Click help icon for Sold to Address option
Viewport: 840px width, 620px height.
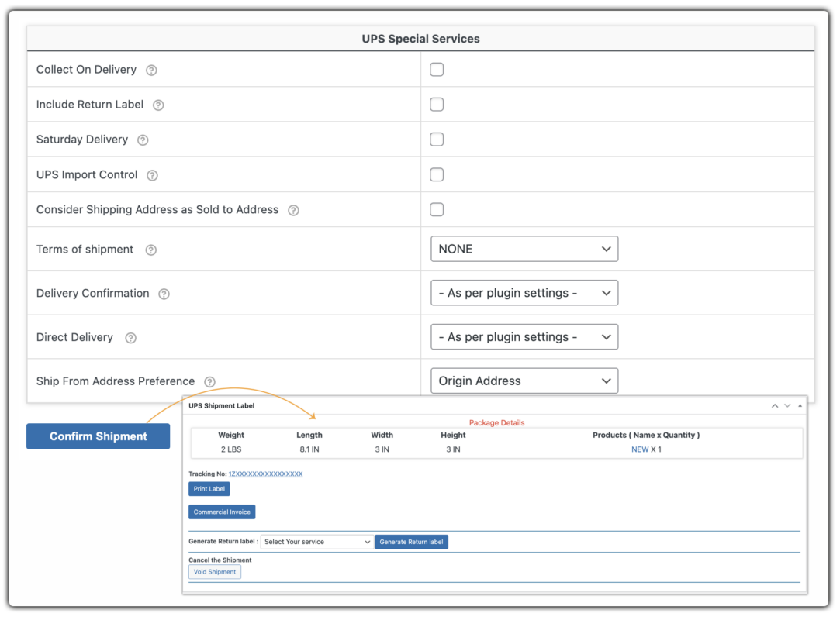point(293,210)
